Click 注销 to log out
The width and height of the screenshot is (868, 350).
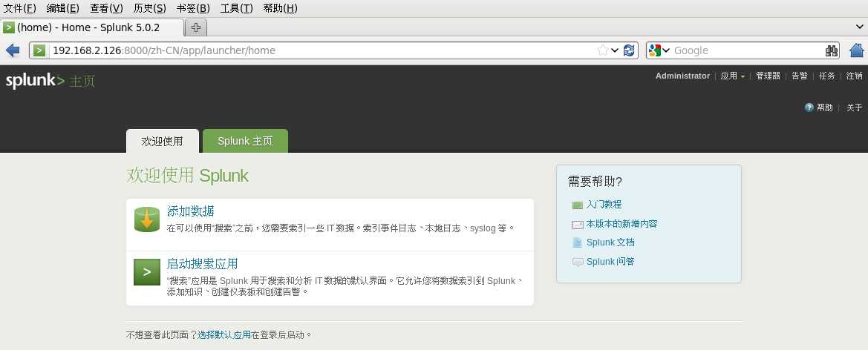[x=854, y=76]
